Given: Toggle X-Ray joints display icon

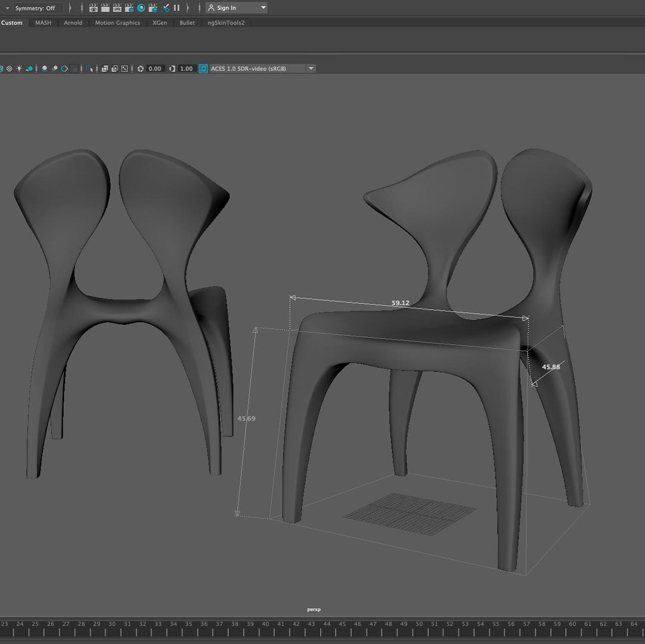Looking at the screenshot, I should click(124, 69).
